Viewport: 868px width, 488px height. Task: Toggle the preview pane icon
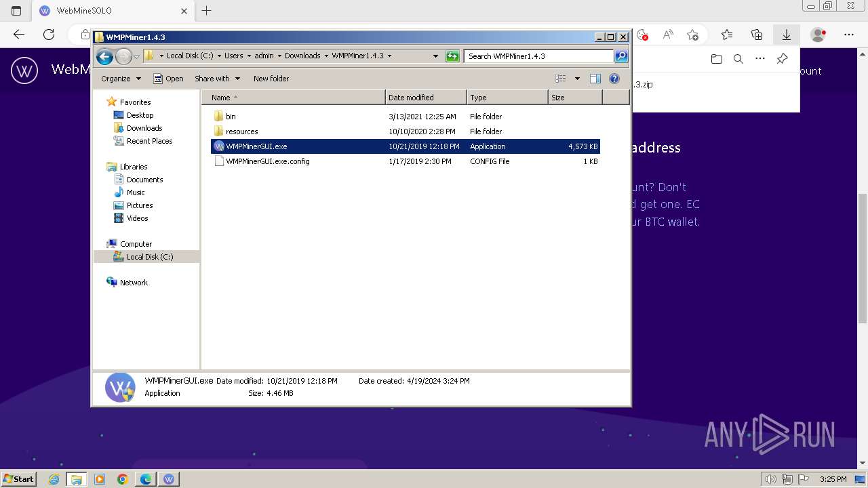(595, 79)
